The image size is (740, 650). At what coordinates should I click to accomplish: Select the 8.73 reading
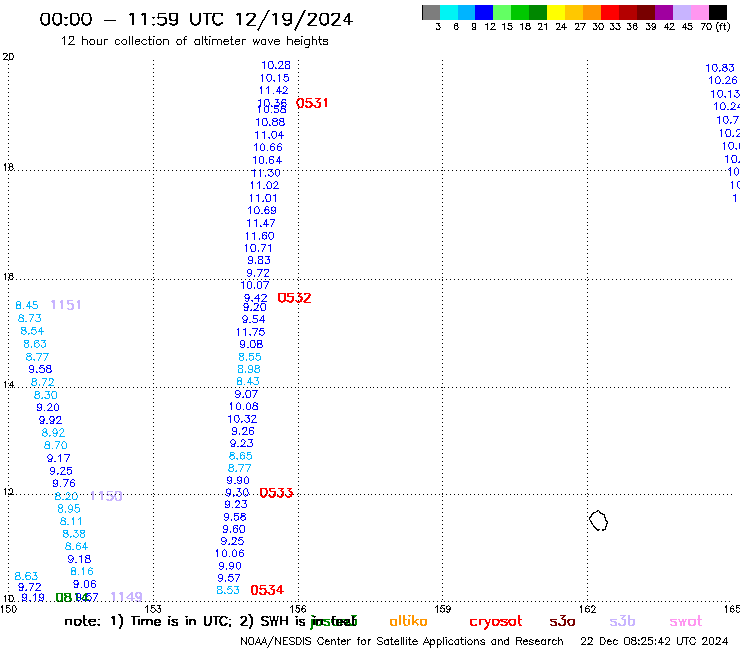(x=29, y=318)
